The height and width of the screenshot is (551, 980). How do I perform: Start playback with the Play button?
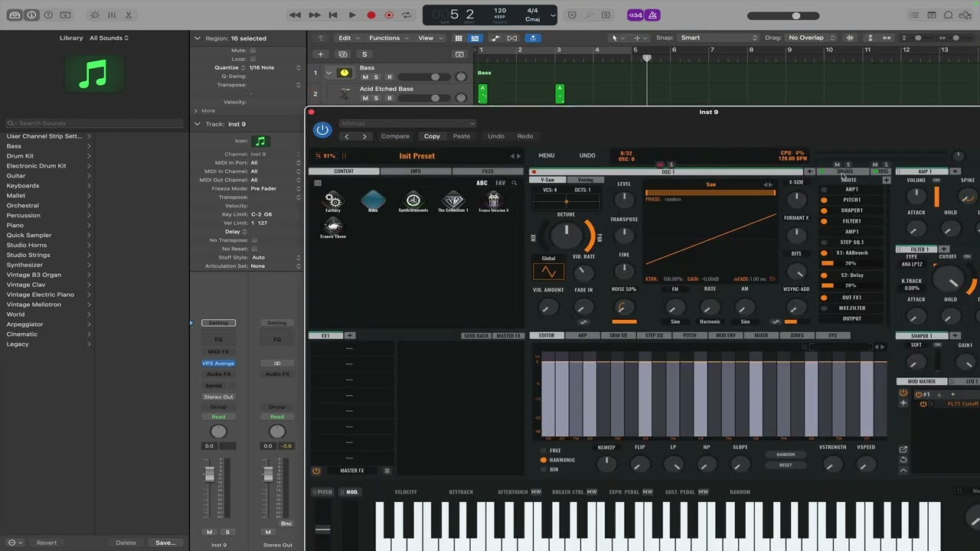click(352, 15)
